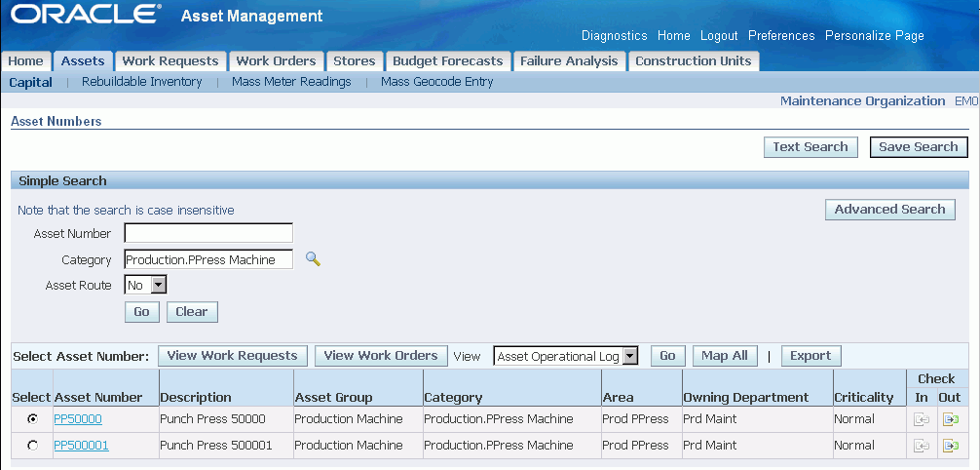Screen dimensions: 980x470
Task: Open the Preferences link
Action: tap(781, 36)
